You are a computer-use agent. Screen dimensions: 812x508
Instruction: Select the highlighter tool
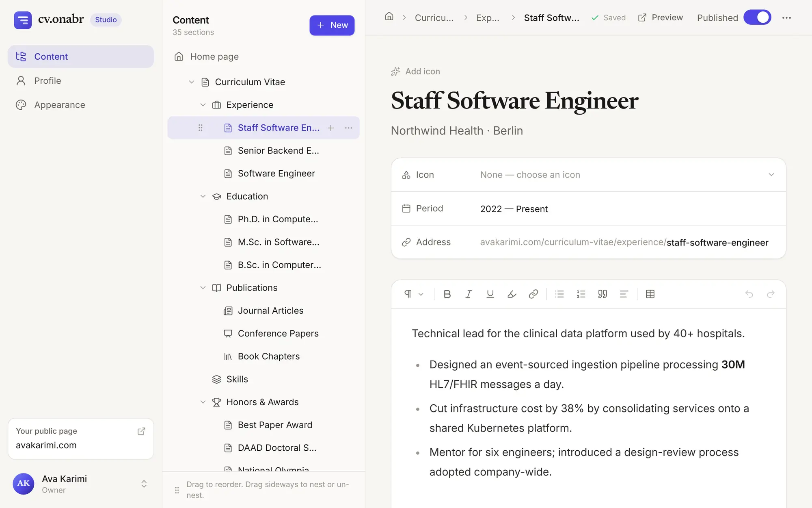(512, 294)
